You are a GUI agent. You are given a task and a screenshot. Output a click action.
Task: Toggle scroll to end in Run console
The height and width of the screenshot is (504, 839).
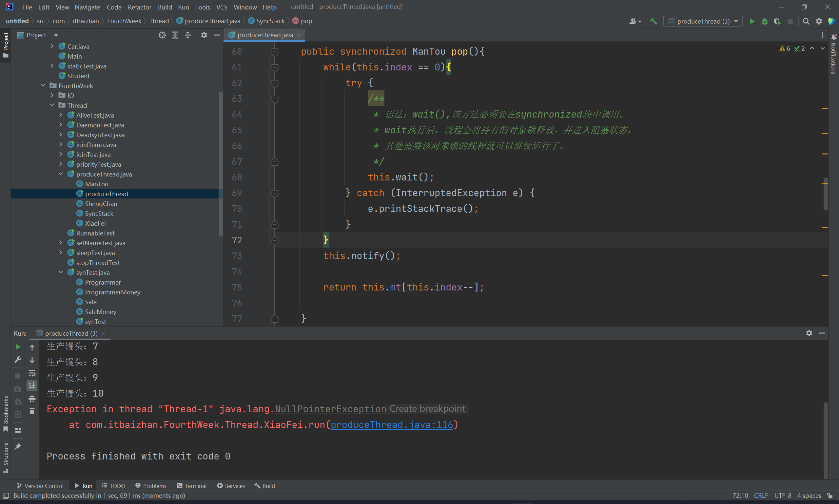[32, 385]
